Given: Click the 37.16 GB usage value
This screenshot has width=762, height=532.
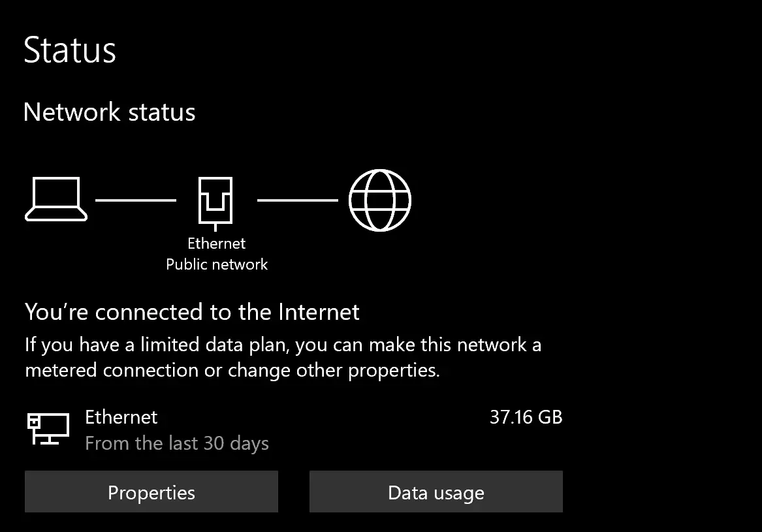Looking at the screenshot, I should 526,417.
